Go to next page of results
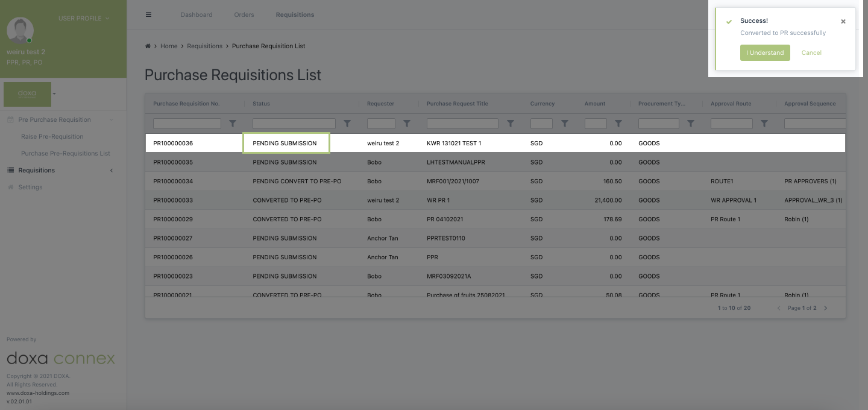 click(826, 308)
